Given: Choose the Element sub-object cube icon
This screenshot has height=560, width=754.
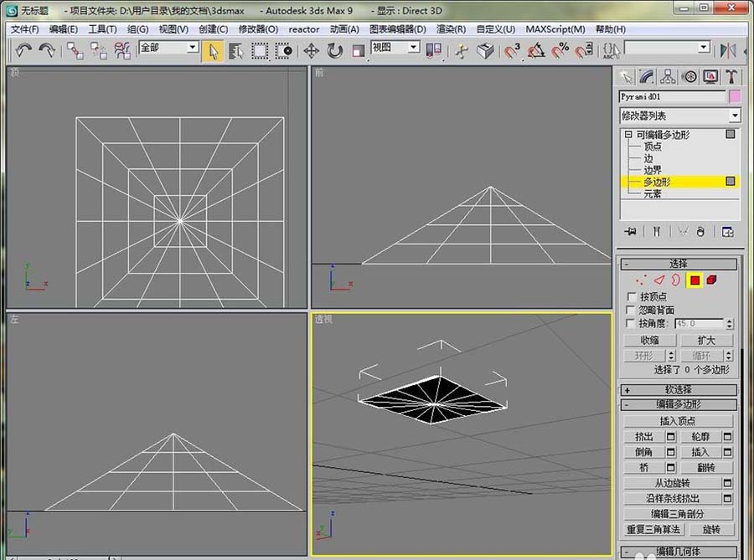Looking at the screenshot, I should coord(711,280).
